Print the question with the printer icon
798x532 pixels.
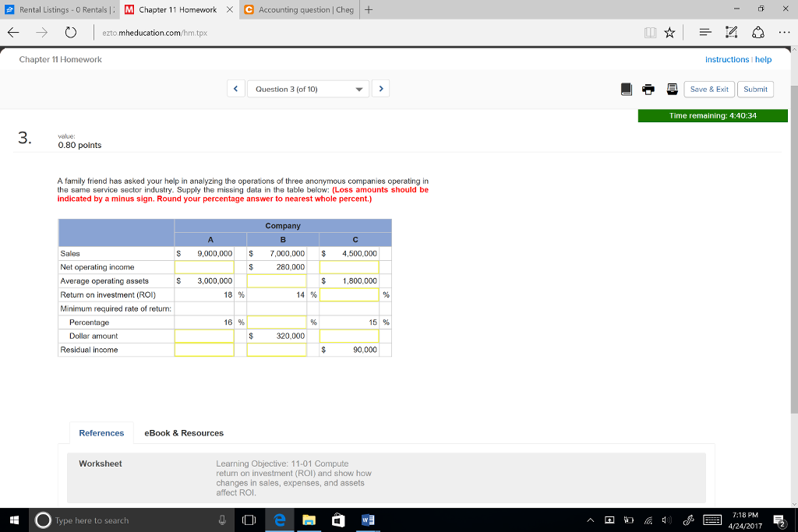pos(648,89)
